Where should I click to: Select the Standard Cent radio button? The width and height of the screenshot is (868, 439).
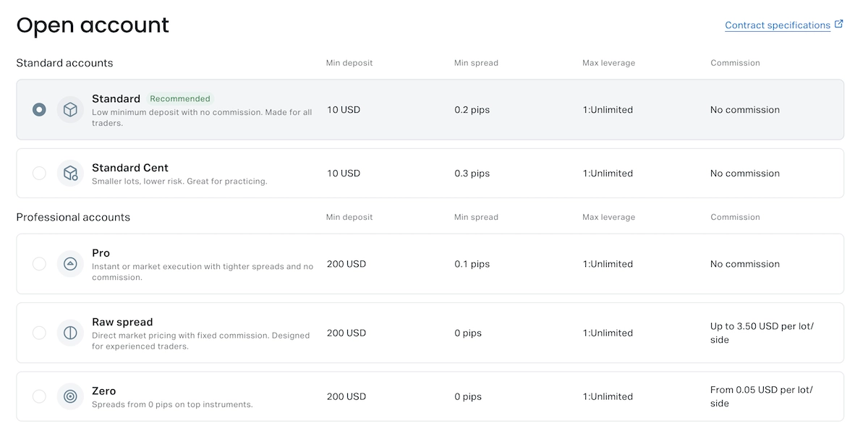tap(39, 174)
